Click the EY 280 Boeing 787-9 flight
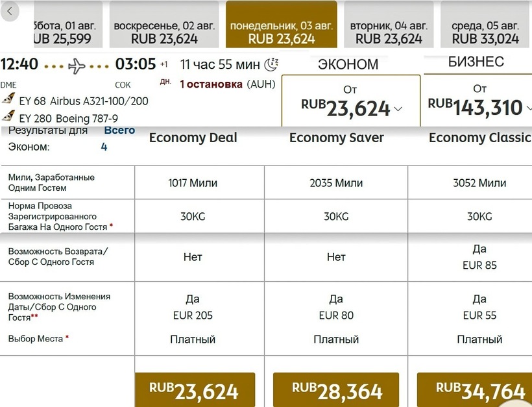Screen dimensions: 532x407 [68, 118]
